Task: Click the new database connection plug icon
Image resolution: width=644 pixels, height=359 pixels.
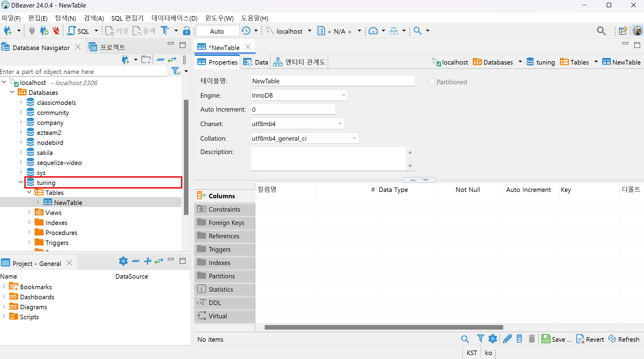Action: pyautogui.click(x=8, y=31)
